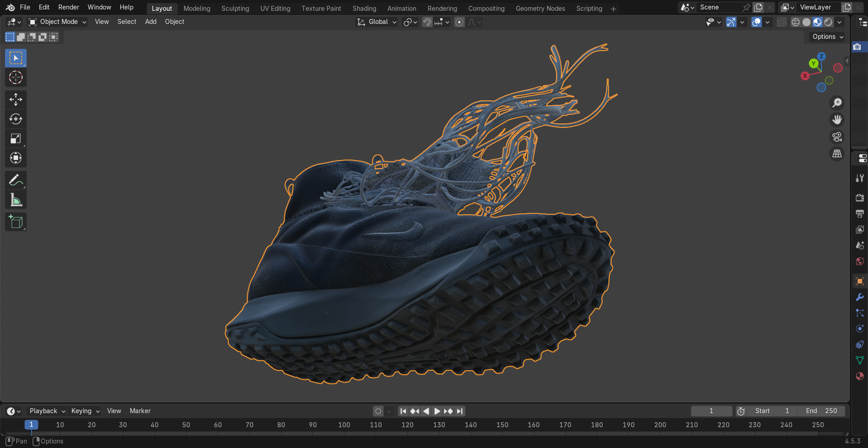This screenshot has width=868, height=448.
Task: Switch to wireframe viewport shading
Action: 796,22
